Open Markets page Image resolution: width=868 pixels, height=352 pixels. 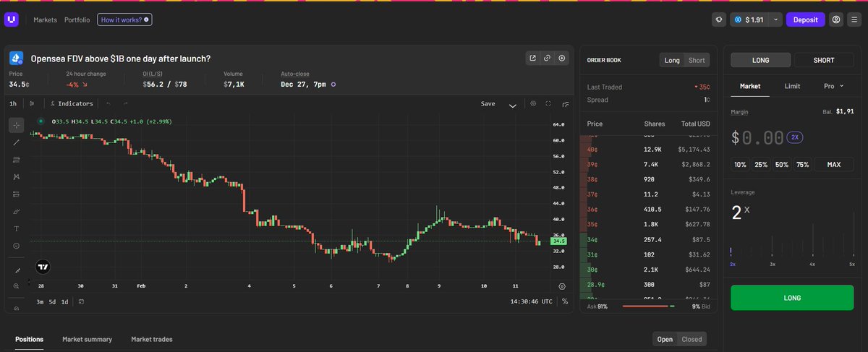point(45,20)
